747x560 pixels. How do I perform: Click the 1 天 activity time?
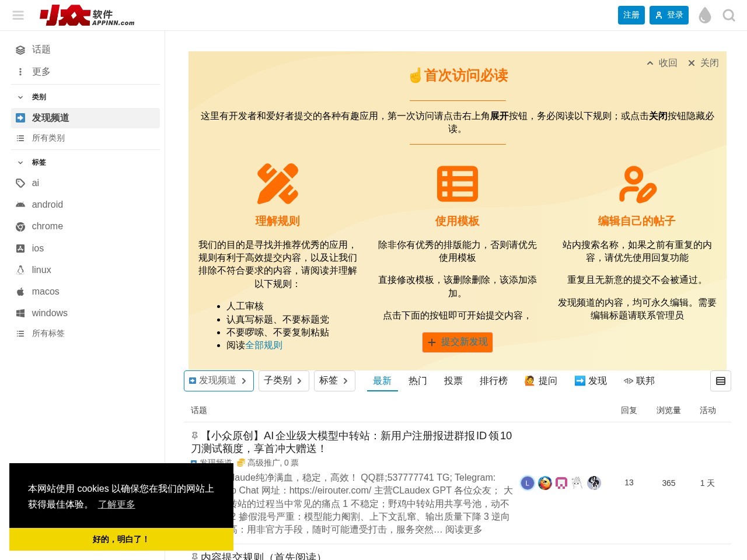(707, 483)
